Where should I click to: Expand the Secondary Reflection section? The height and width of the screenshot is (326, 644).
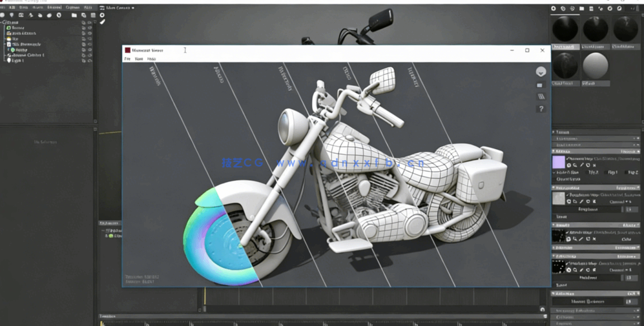596,311
